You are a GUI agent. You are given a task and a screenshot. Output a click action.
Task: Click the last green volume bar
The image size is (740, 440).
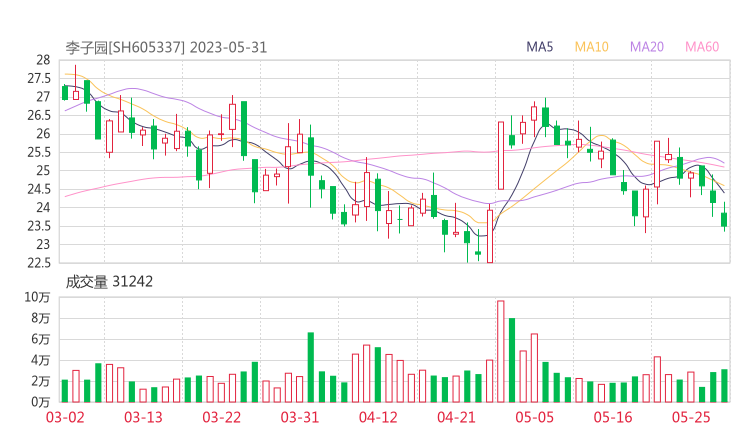[724, 386]
